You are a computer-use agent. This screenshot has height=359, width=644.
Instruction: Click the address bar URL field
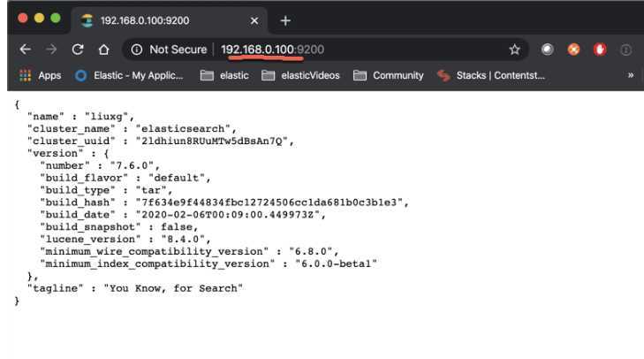coord(353,50)
